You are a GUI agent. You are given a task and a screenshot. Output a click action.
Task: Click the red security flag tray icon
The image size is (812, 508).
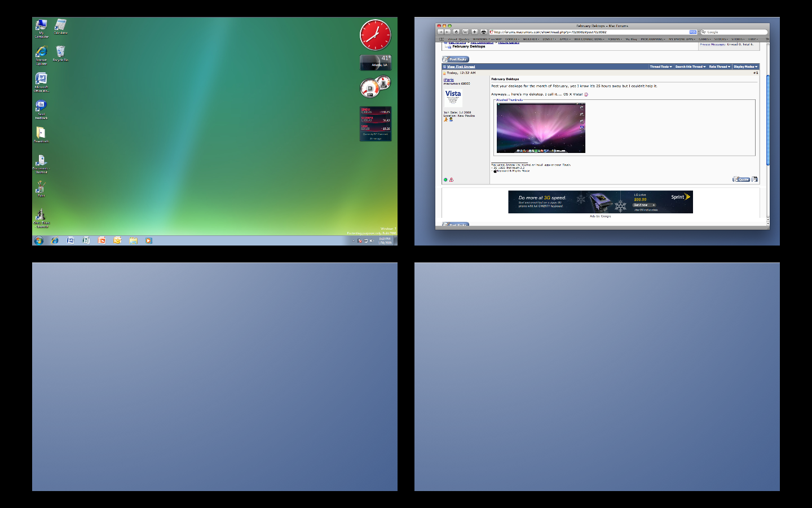pos(360,241)
